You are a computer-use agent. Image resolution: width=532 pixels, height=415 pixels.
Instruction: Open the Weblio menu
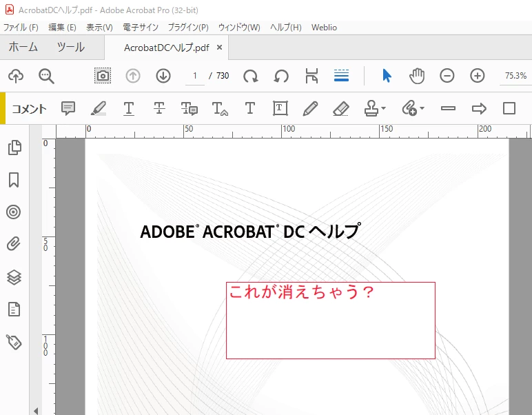324,28
